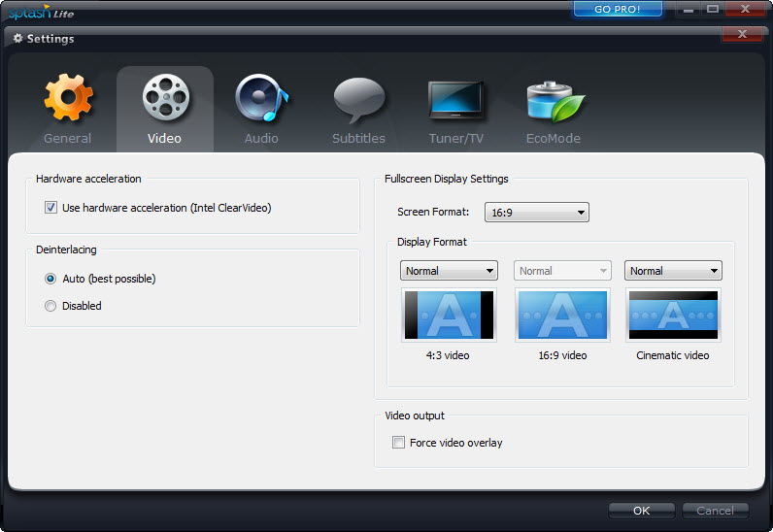Select the Video film reel icon
The height and width of the screenshot is (532, 773).
point(166,97)
